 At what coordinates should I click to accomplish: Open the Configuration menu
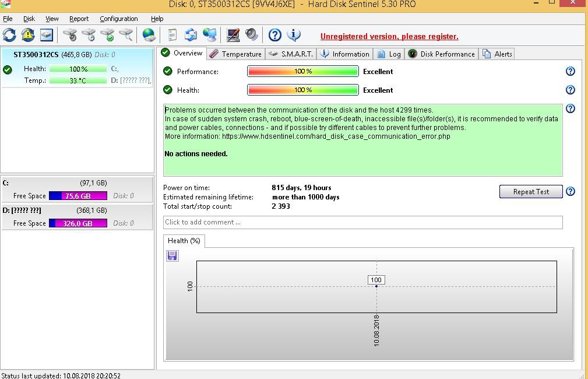coord(118,19)
